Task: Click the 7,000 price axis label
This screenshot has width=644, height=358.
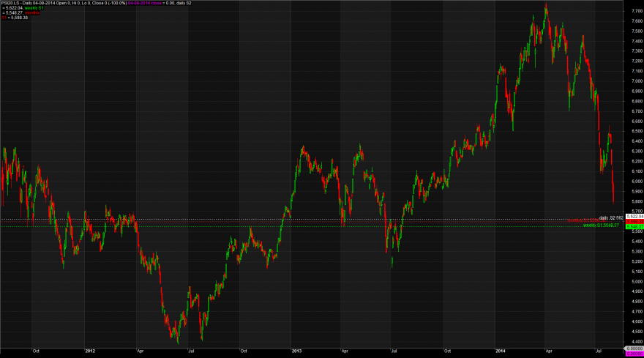Action: tap(637, 81)
